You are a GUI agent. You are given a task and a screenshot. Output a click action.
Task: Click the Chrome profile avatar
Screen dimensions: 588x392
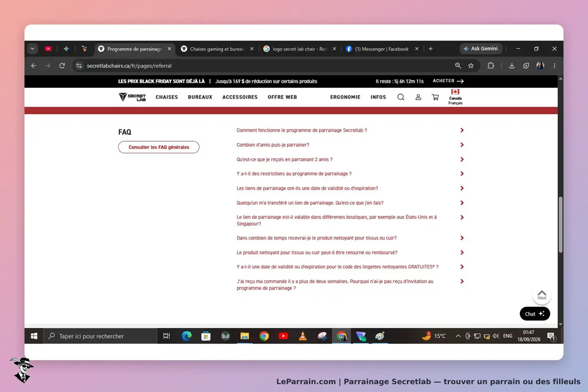[540, 65]
